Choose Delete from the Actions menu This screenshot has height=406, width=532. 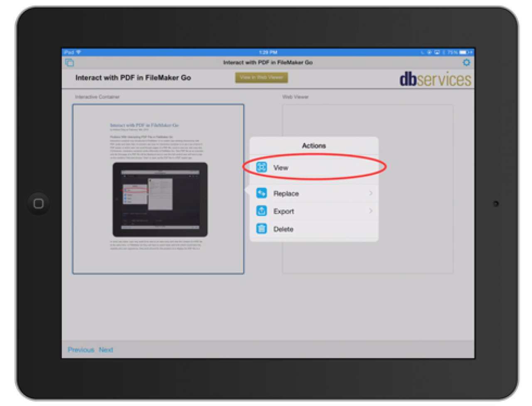pyautogui.click(x=314, y=229)
